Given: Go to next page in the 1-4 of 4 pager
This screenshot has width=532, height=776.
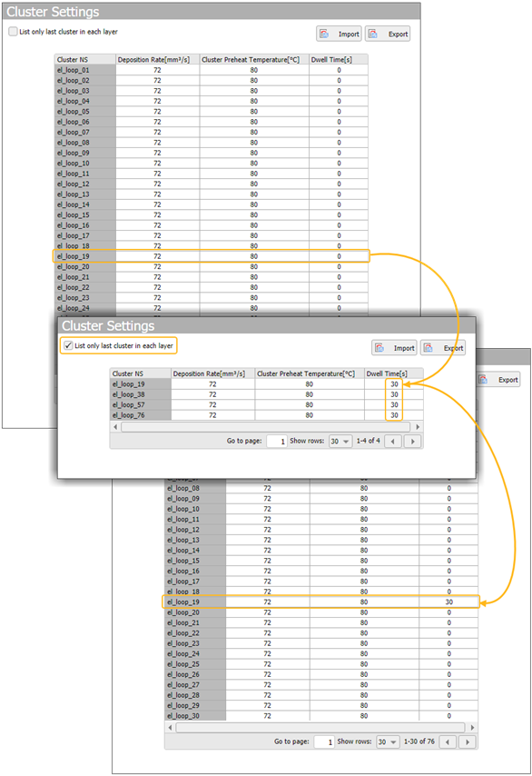Looking at the screenshot, I should click(413, 441).
